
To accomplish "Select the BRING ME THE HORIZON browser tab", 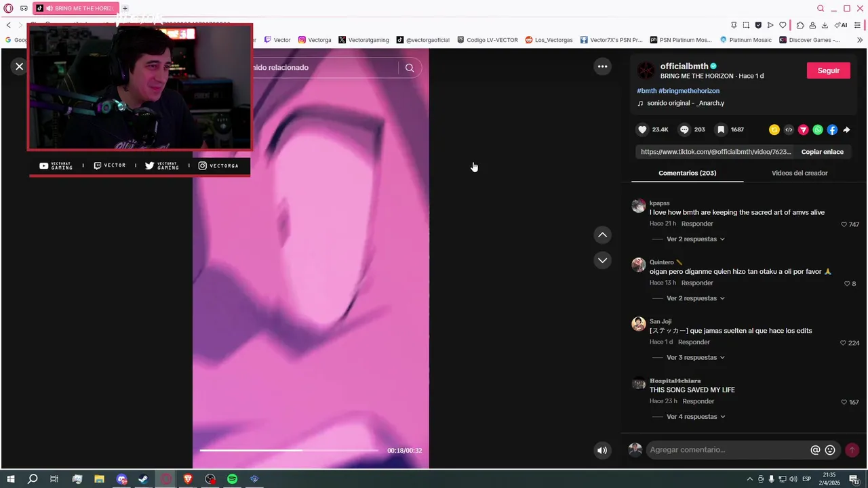I will (76, 8).
